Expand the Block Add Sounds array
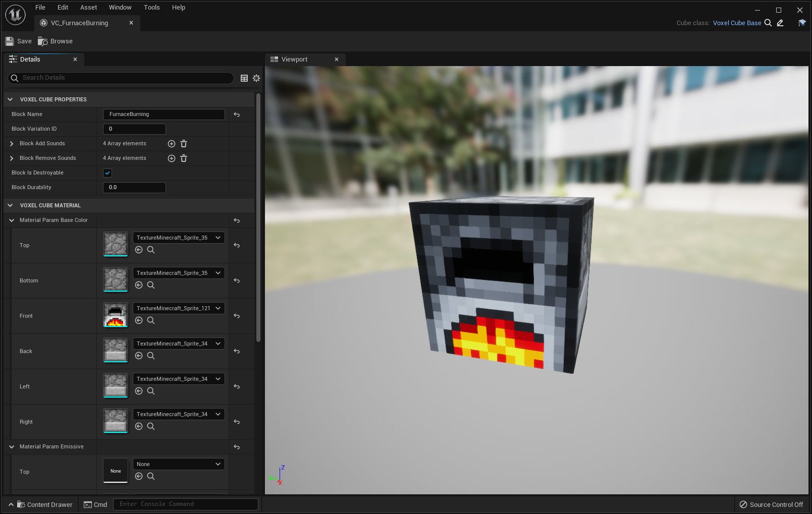 click(11, 143)
